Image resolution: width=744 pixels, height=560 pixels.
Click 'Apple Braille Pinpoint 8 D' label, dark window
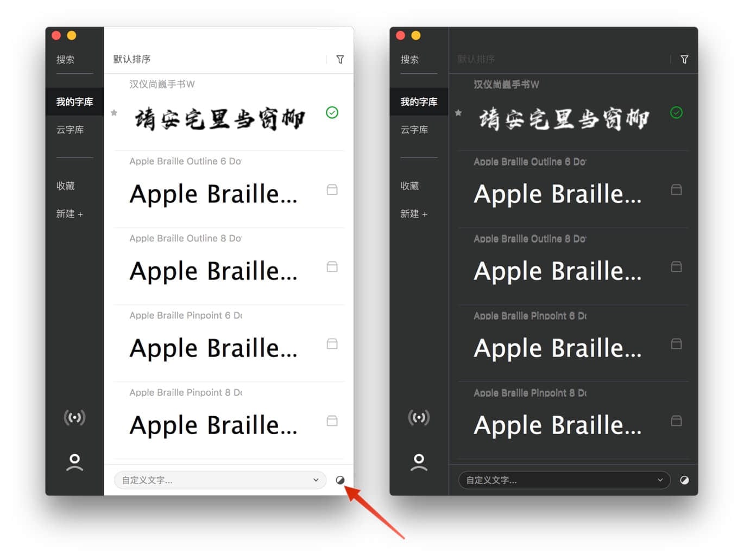(530, 392)
